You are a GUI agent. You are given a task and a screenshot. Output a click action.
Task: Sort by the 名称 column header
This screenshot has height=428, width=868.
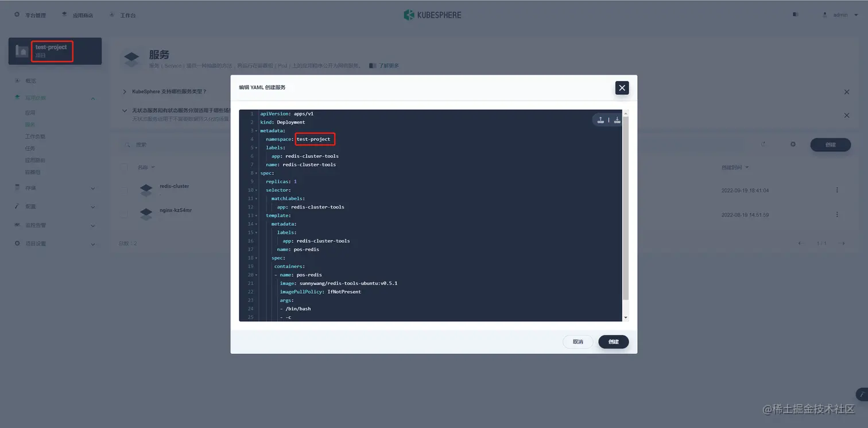coord(145,167)
